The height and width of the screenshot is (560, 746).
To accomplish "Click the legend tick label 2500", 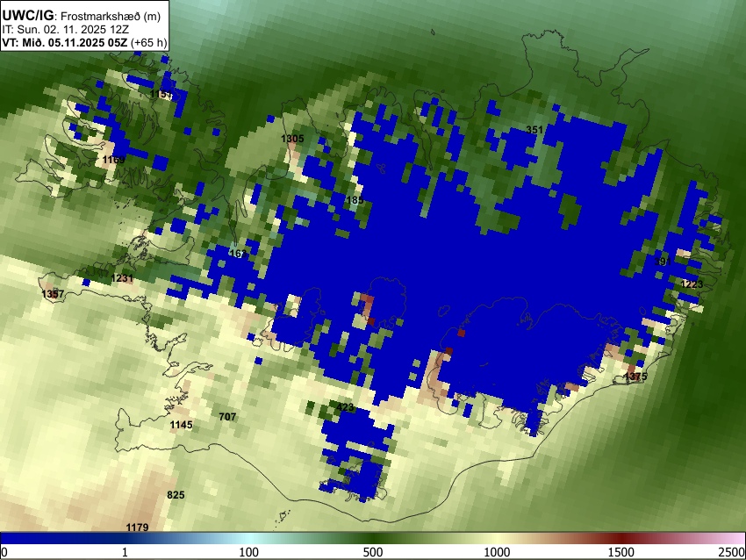I will pyautogui.click(x=732, y=552).
